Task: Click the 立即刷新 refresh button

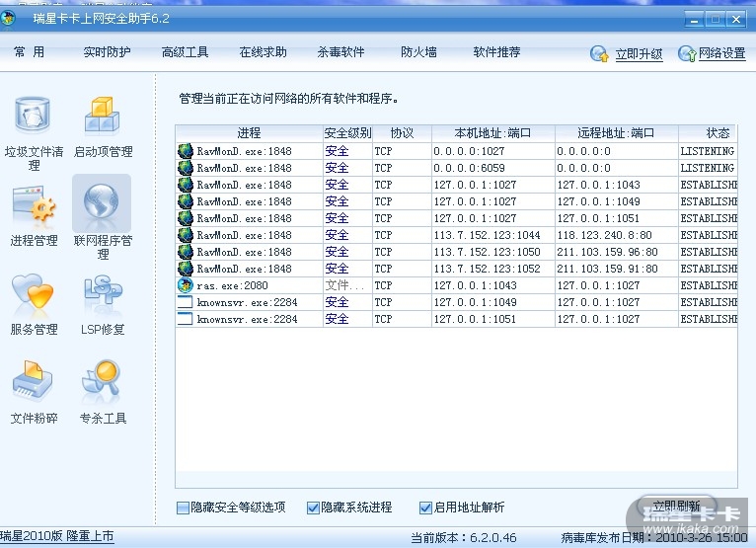Action: (x=677, y=506)
